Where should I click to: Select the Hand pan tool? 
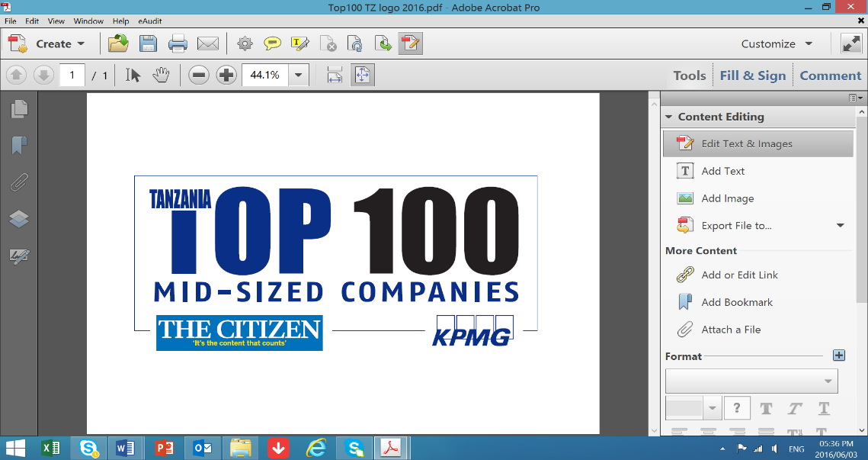161,75
